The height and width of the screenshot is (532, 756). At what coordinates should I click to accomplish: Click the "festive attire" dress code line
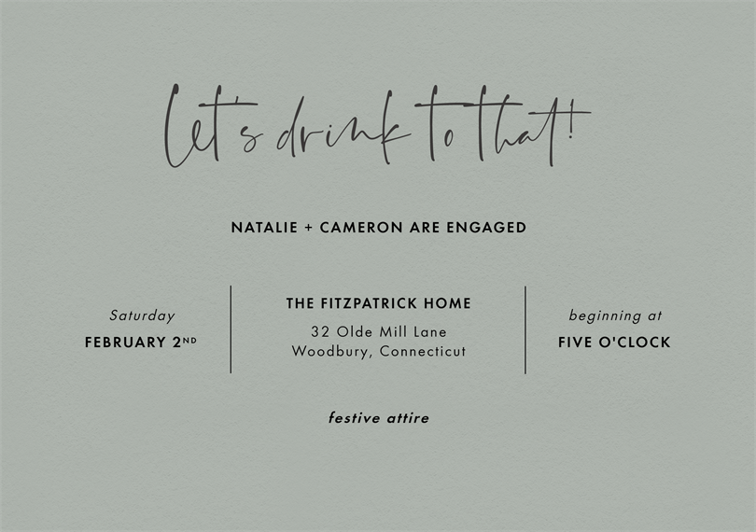coord(378,418)
